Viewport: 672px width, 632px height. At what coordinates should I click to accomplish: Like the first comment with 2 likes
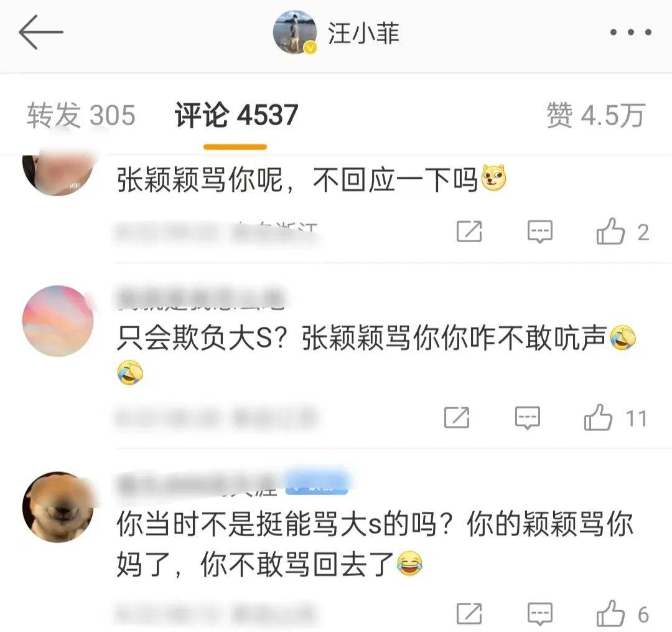coord(622,232)
